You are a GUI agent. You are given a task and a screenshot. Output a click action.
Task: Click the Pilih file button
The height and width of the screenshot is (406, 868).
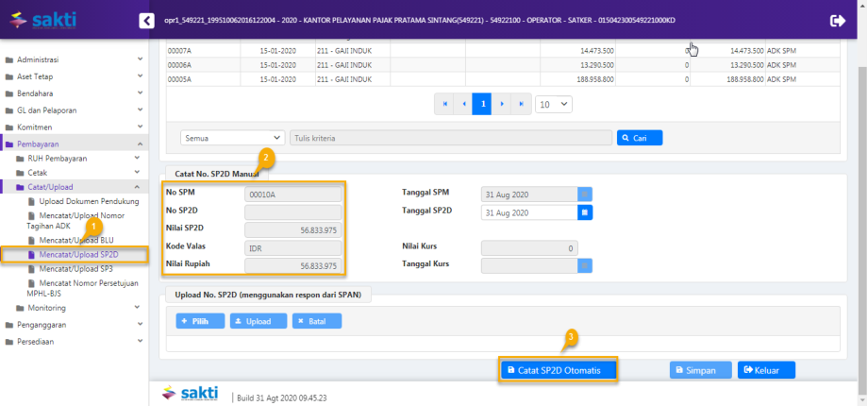[x=196, y=321]
